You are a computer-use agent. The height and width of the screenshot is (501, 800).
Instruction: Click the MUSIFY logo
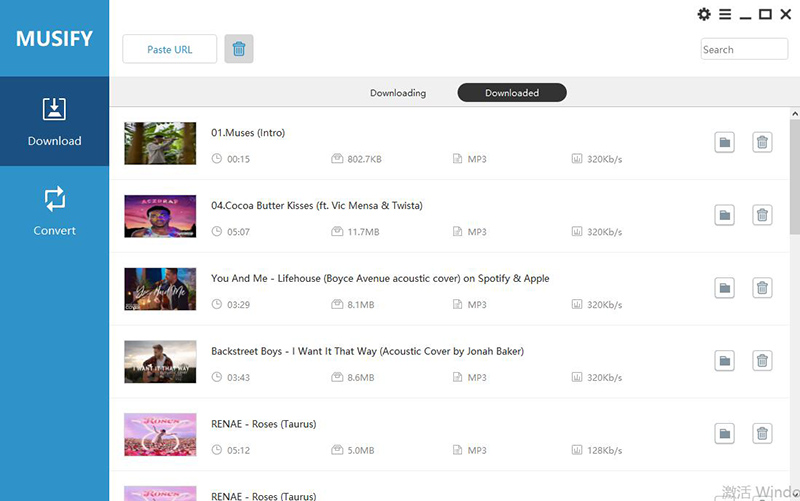coord(54,39)
